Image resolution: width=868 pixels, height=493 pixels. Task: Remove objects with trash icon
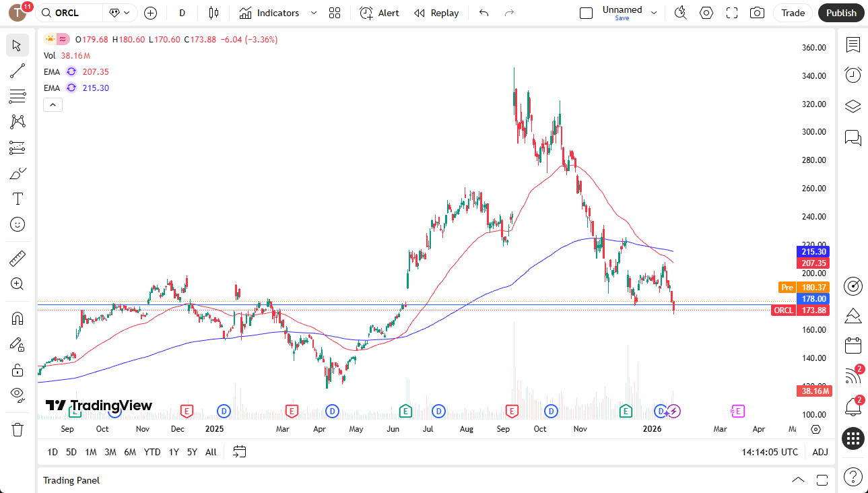tap(18, 429)
